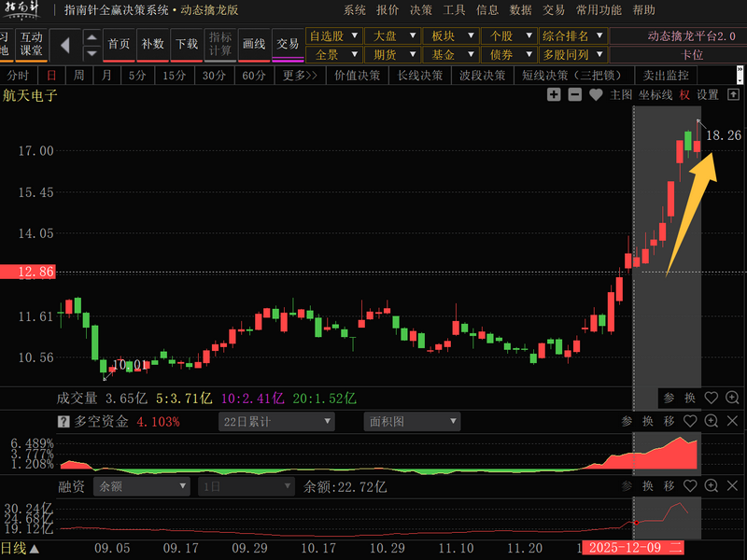Open help question-mark icon next to 多空资金
This screenshot has width=747, height=560.
pos(64,422)
